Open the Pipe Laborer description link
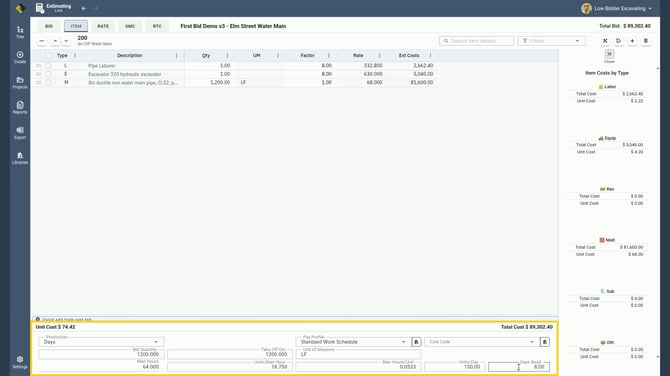This screenshot has height=376, width=670. 102,66
